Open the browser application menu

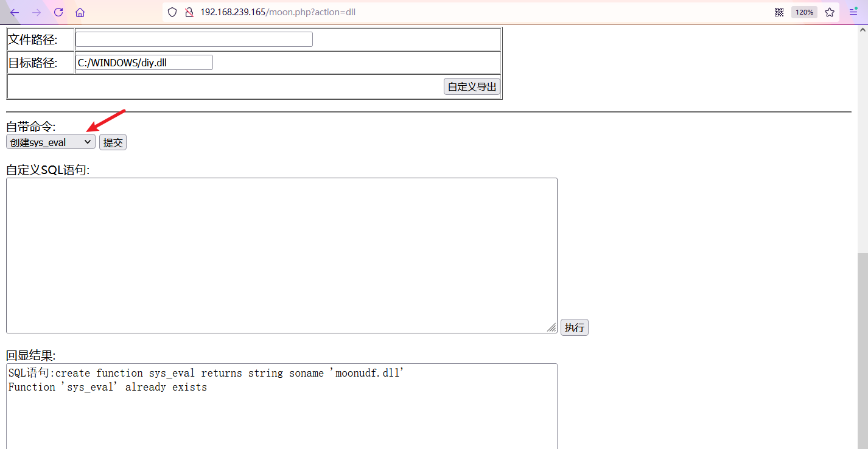click(x=853, y=12)
